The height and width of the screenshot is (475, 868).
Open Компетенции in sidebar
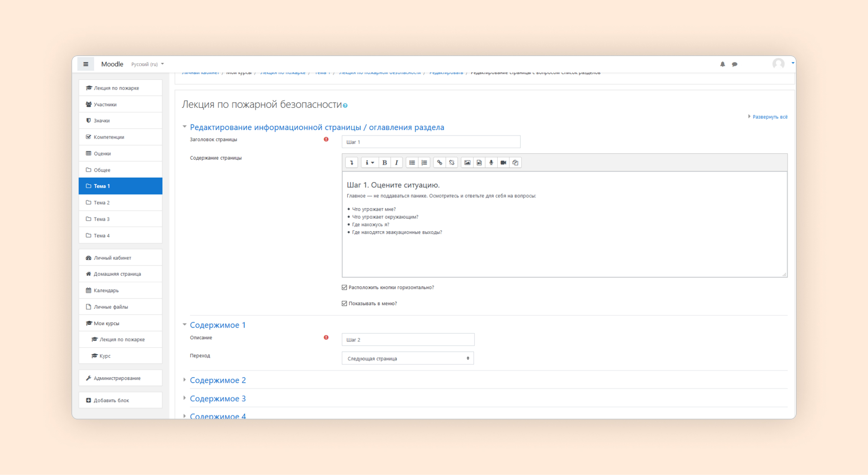coord(120,137)
